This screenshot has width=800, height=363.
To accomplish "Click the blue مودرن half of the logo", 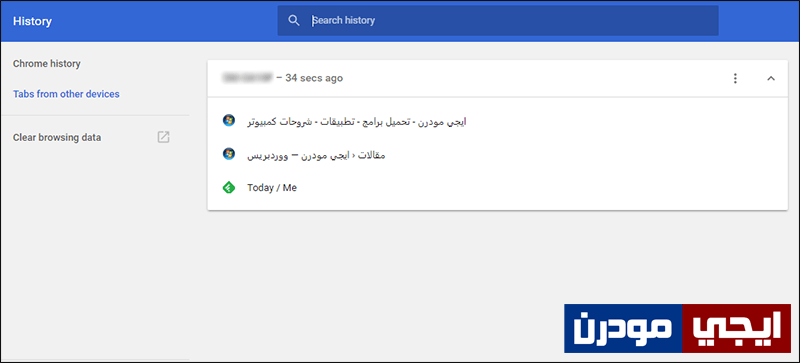I will tap(623, 328).
